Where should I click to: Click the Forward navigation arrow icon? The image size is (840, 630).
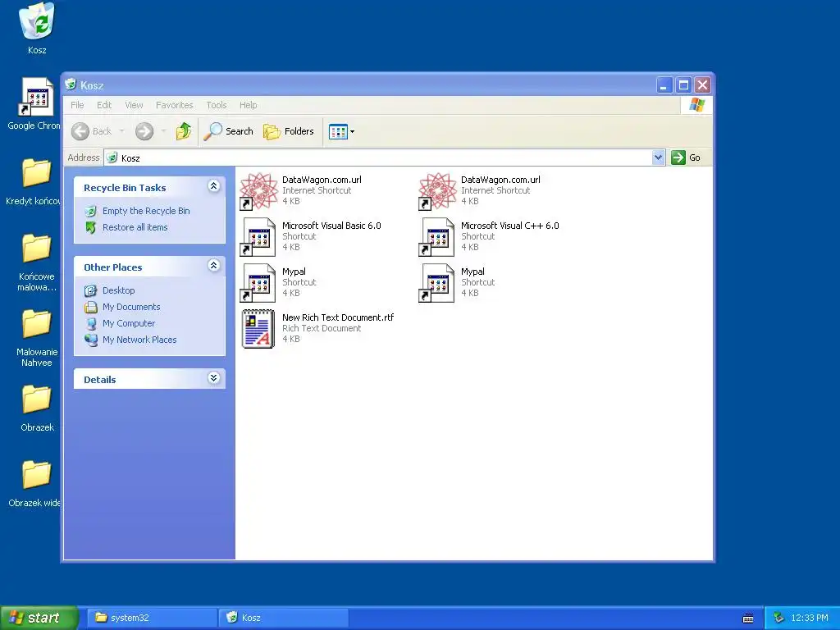tap(144, 131)
